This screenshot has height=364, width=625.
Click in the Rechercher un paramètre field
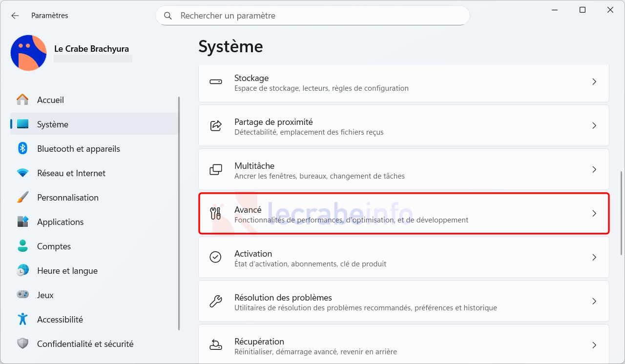coord(312,16)
